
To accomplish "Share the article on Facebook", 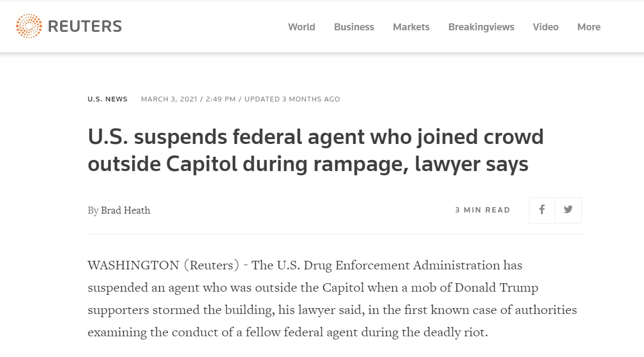I will pyautogui.click(x=542, y=210).
